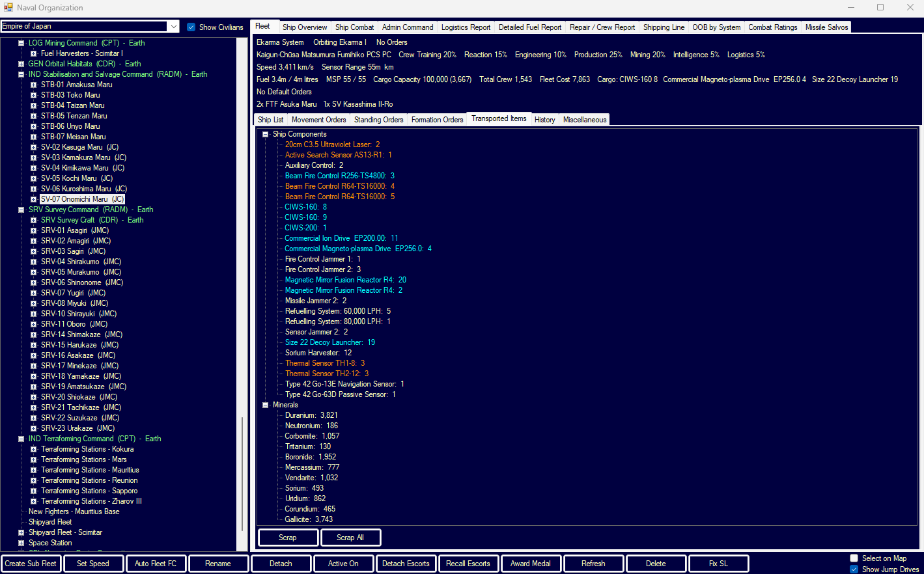Click the Fuel 3.4m / 4m litres text
Image resolution: width=924 pixels, height=574 pixels.
287,79
